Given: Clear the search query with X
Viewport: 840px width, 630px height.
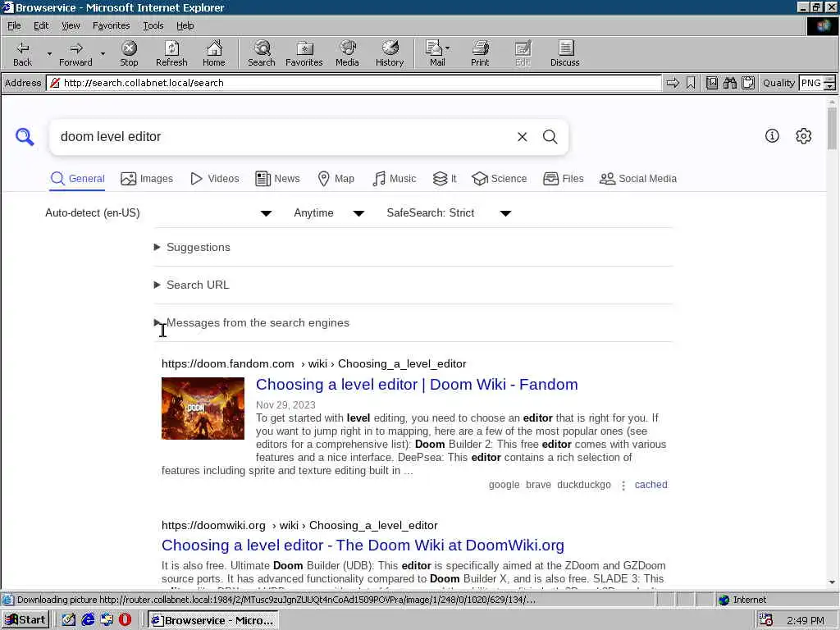Looking at the screenshot, I should pos(523,137).
